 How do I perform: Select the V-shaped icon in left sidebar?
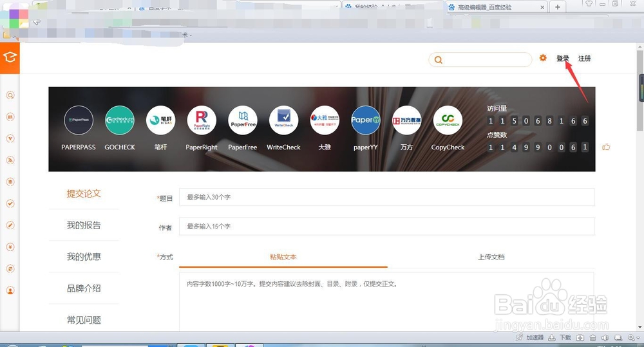tap(10, 139)
